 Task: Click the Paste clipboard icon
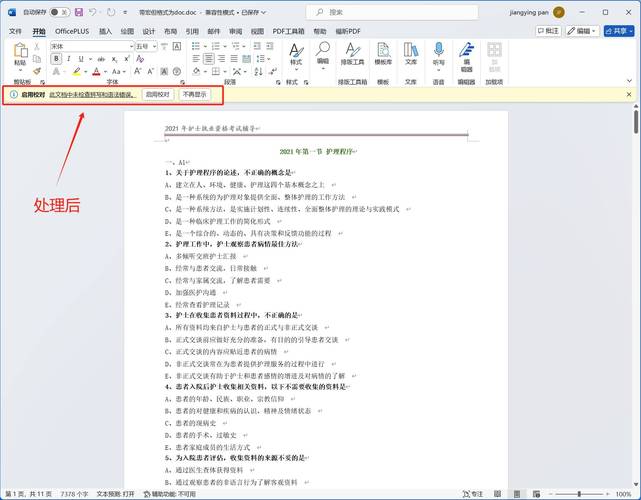20,51
